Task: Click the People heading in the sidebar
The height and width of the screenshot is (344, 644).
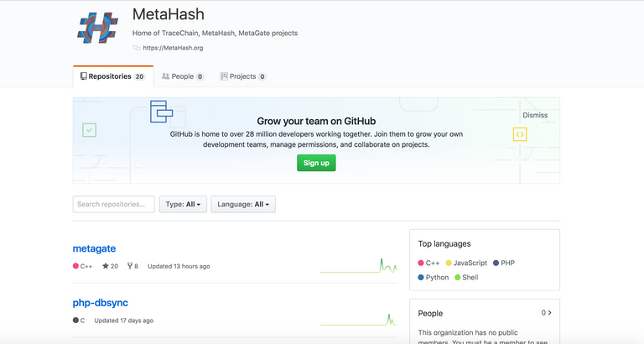Action: 430,313
